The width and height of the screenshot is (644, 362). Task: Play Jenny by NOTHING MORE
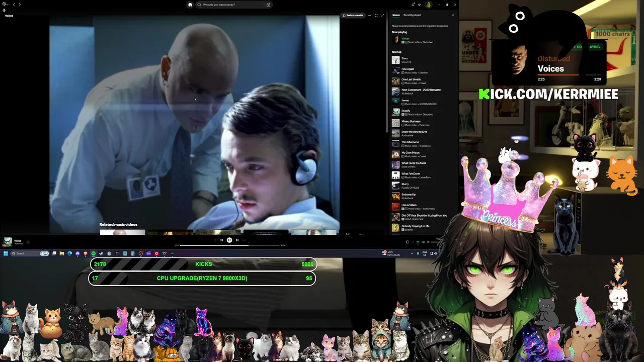tap(424, 102)
